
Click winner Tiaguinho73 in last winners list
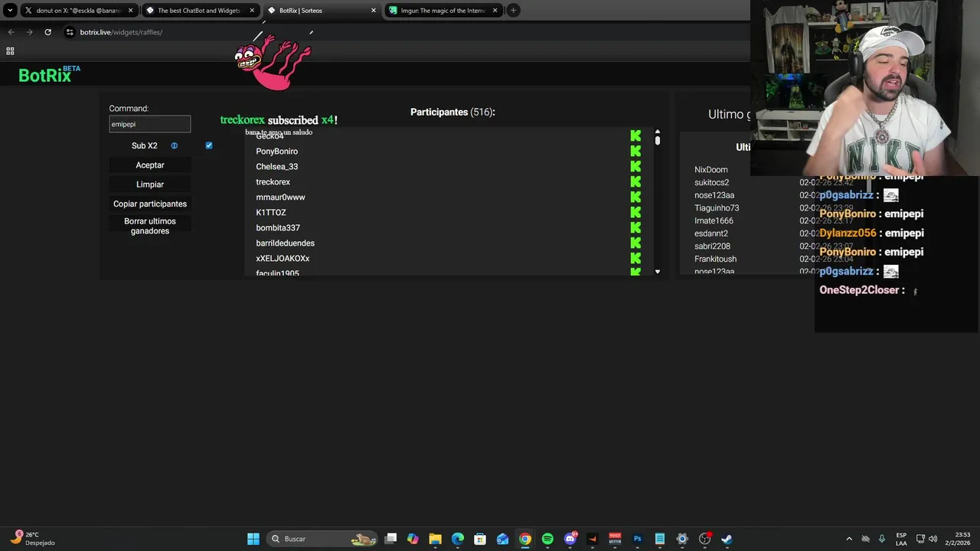(717, 208)
